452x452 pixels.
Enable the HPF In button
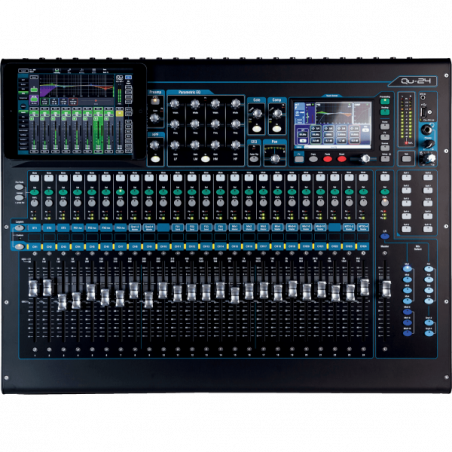[x=155, y=159]
